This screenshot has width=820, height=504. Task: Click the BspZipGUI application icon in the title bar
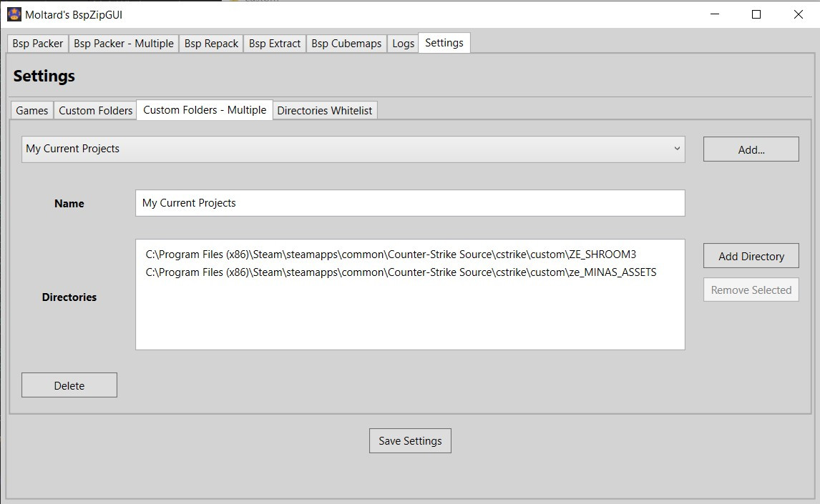(x=14, y=14)
